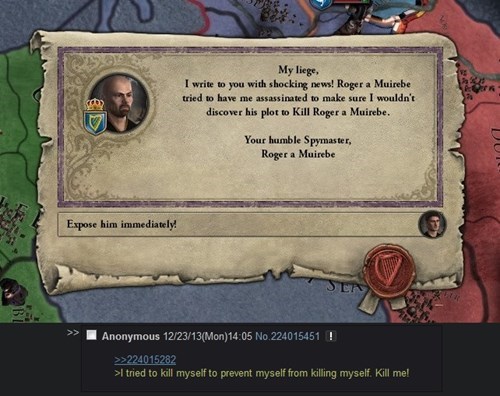
Task: Click the "SEA" label on the map
Action: pyautogui.click(x=343, y=285)
